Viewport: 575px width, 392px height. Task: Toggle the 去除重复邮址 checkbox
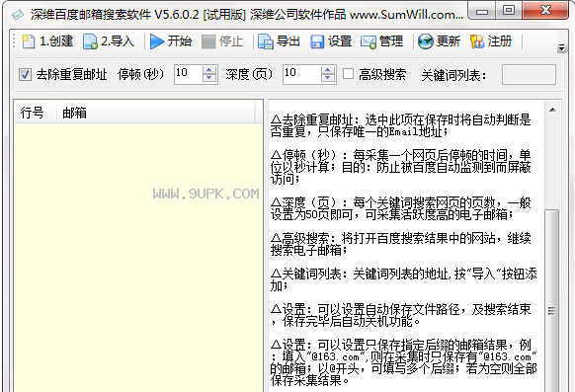click(x=25, y=74)
